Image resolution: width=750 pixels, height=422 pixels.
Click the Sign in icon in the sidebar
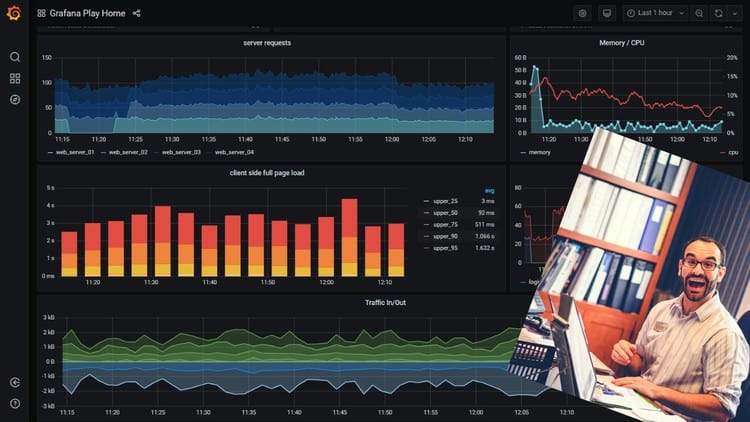click(15, 382)
